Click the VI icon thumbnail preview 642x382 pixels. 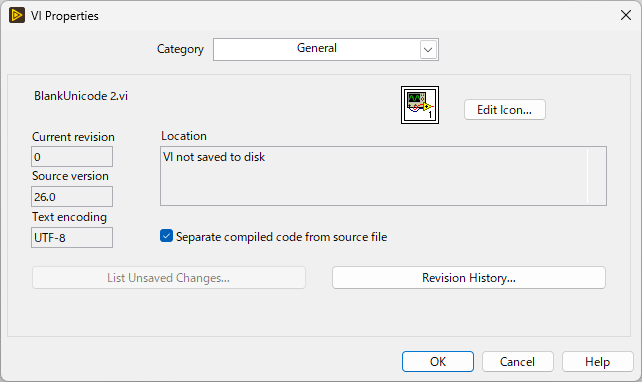[420, 105]
